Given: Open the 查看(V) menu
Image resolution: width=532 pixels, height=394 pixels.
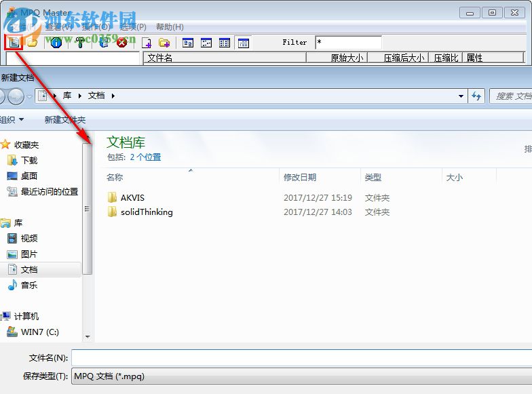Looking at the screenshot, I should 58,27.
